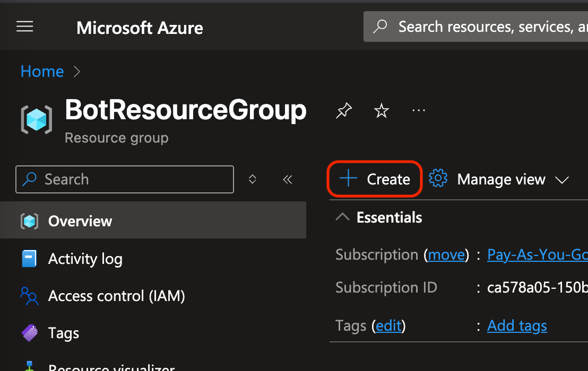588x371 pixels.
Task: Open the hamburger portal menu
Action: 25,27
